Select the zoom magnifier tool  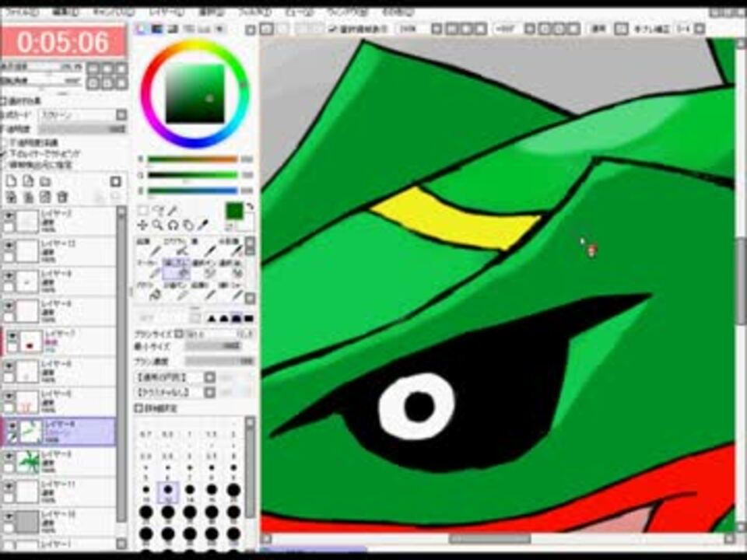click(158, 225)
